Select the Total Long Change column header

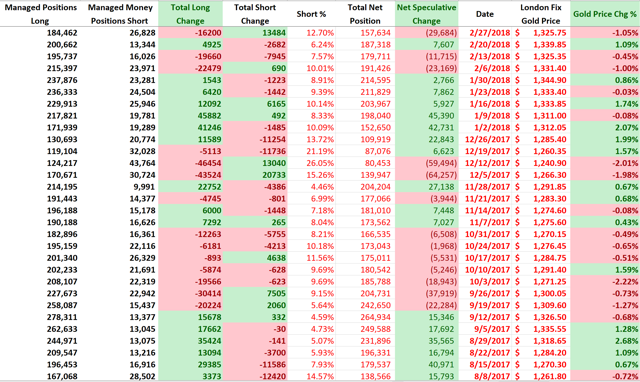190,14
